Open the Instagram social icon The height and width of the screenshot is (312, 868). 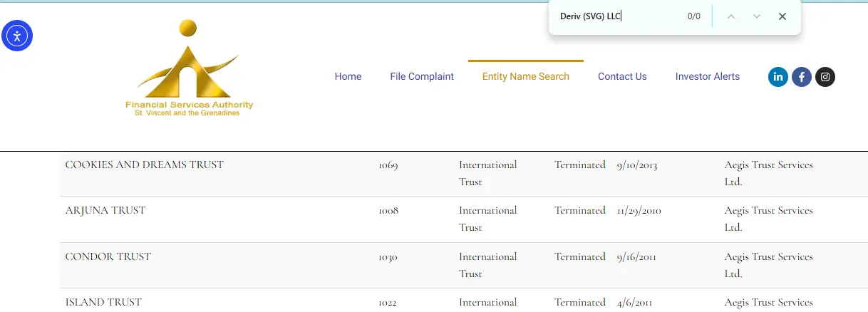tap(825, 77)
